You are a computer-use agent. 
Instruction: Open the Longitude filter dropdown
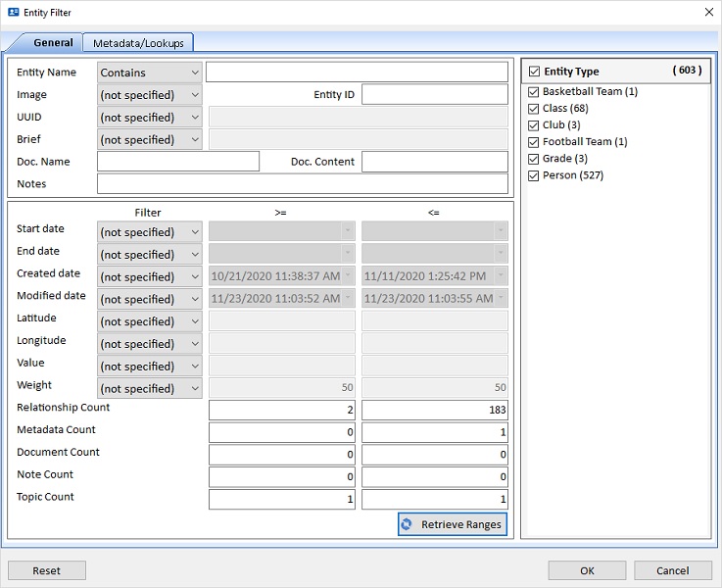(150, 344)
